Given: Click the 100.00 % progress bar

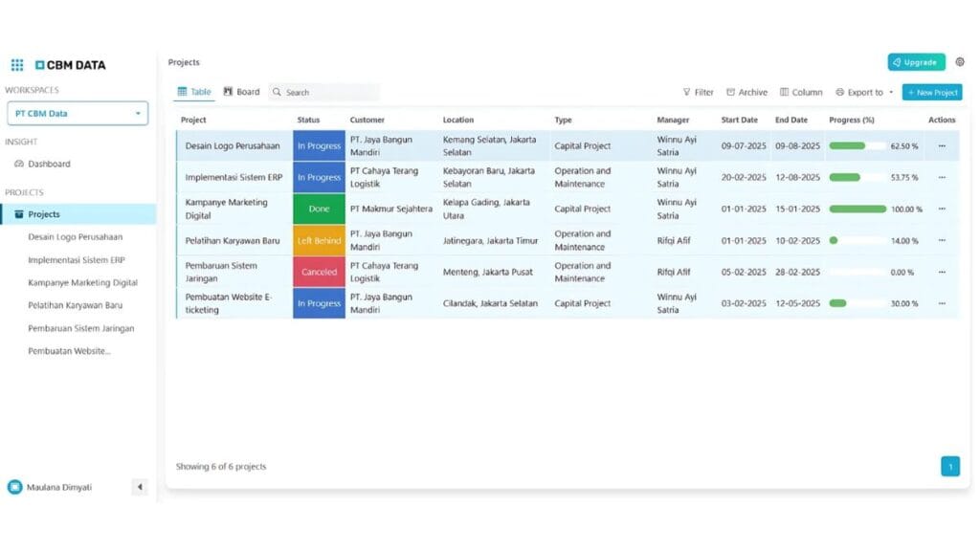Looking at the screenshot, I should [857, 209].
